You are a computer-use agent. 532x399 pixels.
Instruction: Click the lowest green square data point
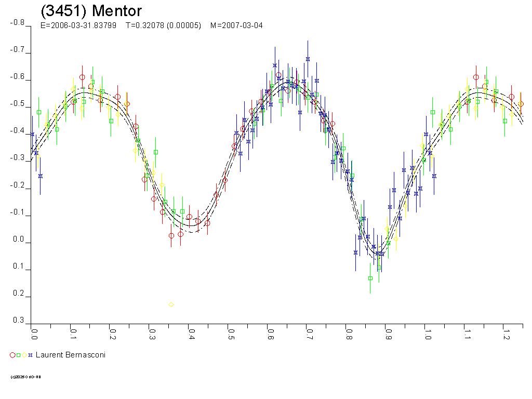tap(370, 278)
